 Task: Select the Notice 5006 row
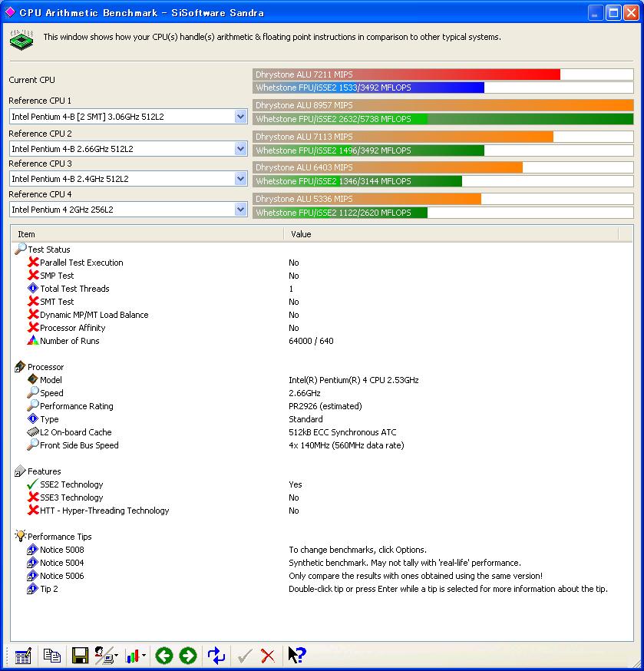(322, 576)
